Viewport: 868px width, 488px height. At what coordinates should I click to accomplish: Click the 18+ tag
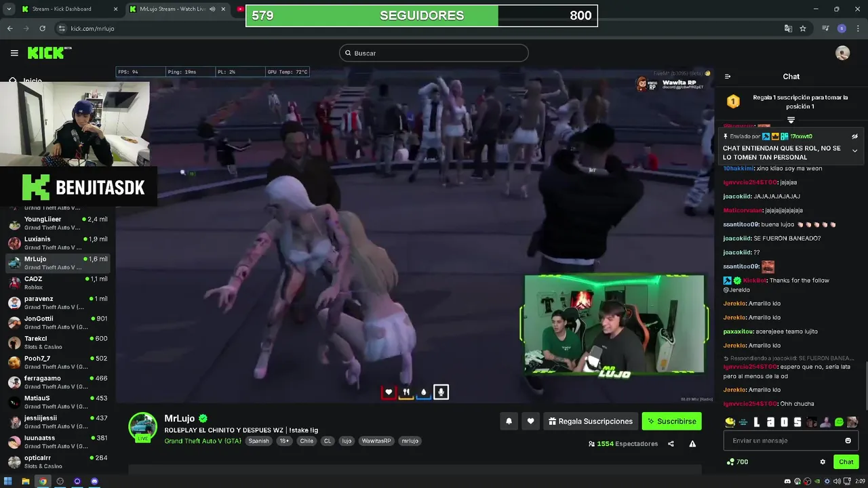[x=284, y=441]
